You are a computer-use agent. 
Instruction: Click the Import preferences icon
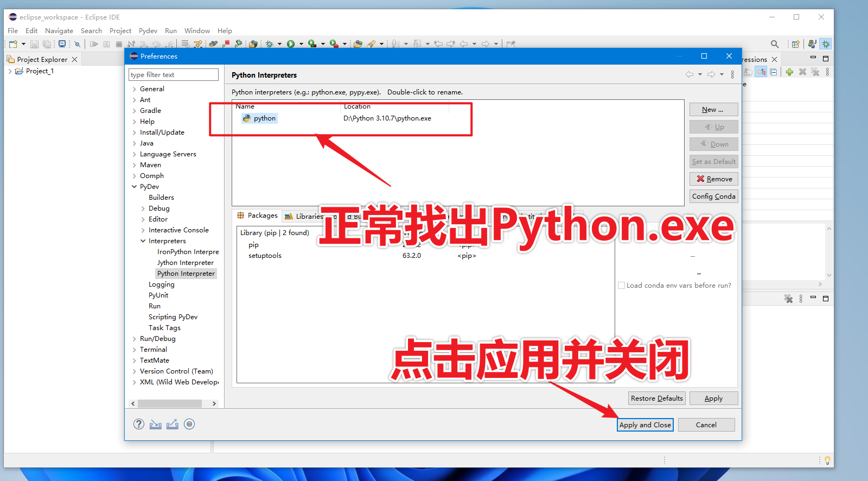click(x=156, y=425)
